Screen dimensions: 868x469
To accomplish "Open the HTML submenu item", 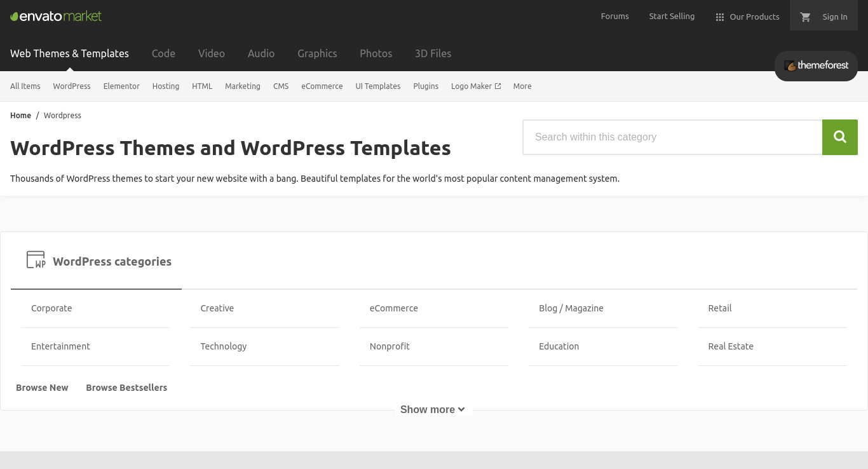I will pos(202,86).
